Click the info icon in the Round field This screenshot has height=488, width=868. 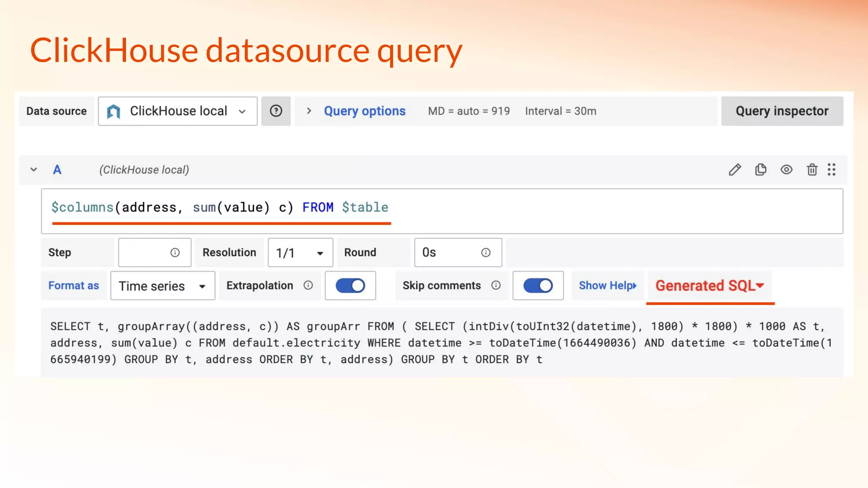coord(486,252)
